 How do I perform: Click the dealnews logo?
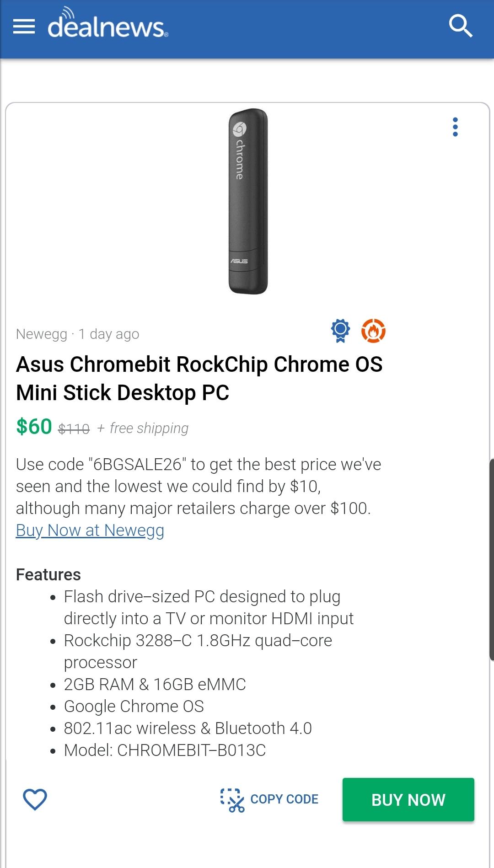coord(108,24)
